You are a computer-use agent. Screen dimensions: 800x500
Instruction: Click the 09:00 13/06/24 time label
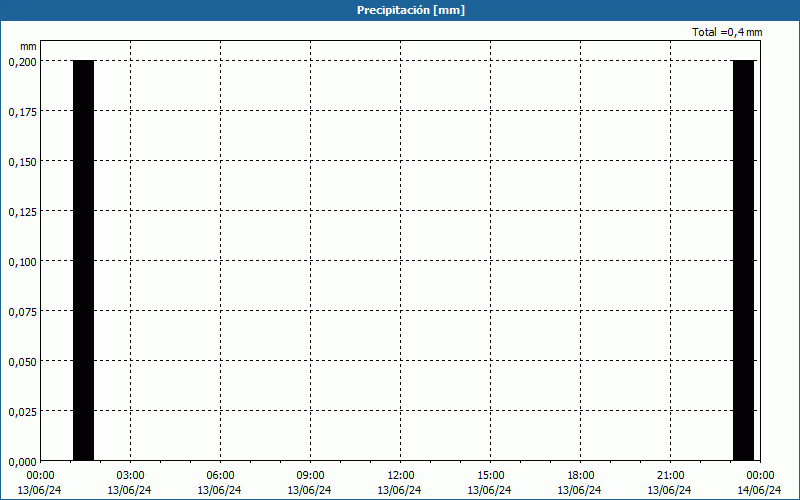[310, 483]
